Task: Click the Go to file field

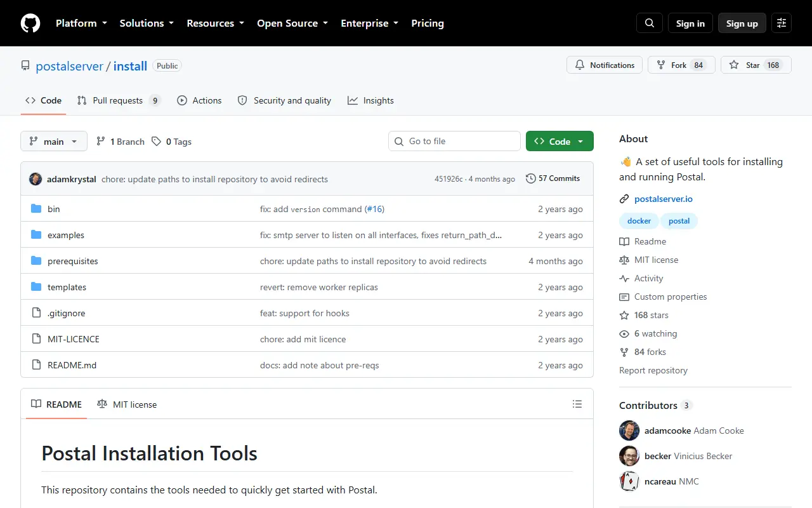Action: click(x=454, y=141)
